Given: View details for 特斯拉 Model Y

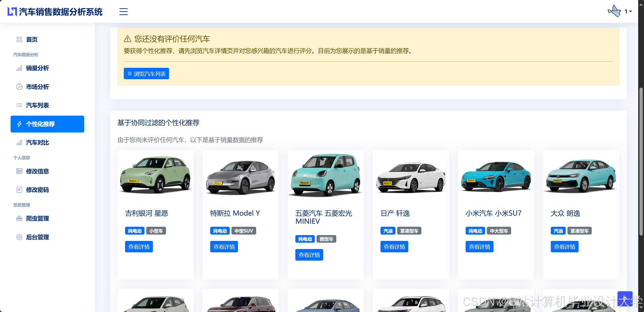Looking at the screenshot, I should [224, 247].
